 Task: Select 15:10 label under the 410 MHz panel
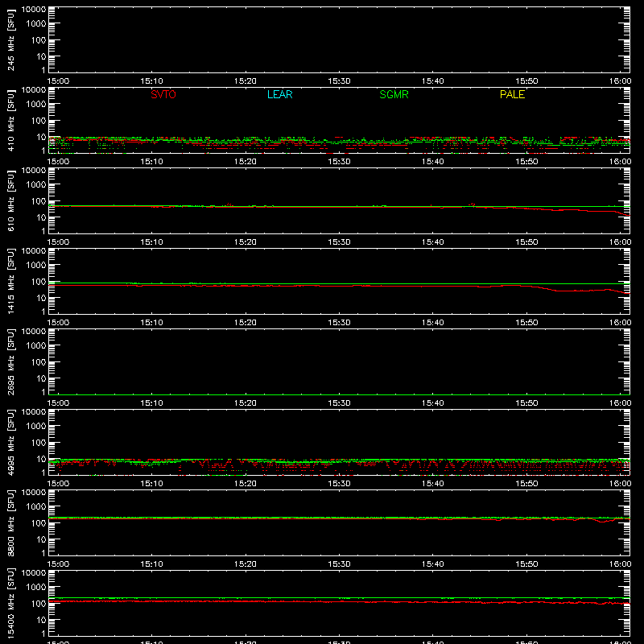152,162
